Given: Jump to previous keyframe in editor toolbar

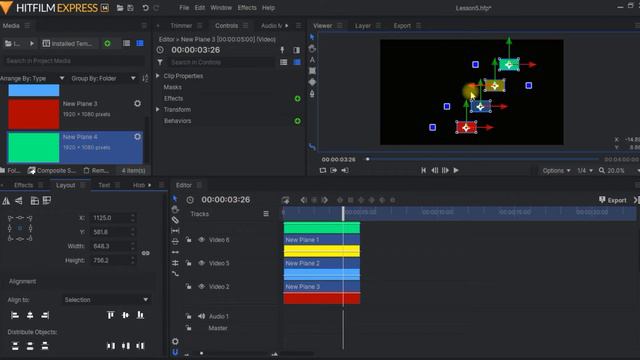Looking at the screenshot, I should point(303,200).
